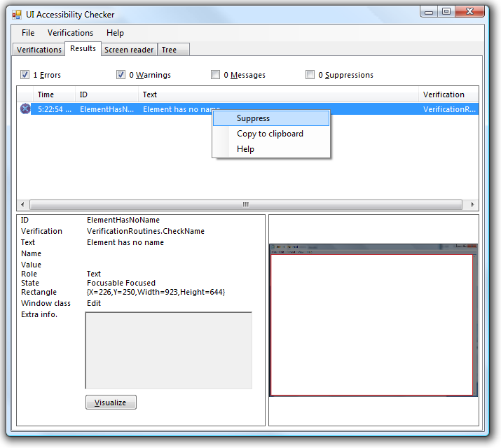501x448 pixels.
Task: Enable the Suppressions checkbox
Action: [x=310, y=75]
